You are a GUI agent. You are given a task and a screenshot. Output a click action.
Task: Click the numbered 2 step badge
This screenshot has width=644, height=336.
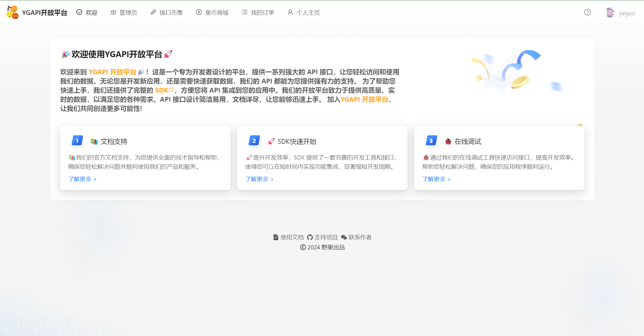tap(254, 141)
